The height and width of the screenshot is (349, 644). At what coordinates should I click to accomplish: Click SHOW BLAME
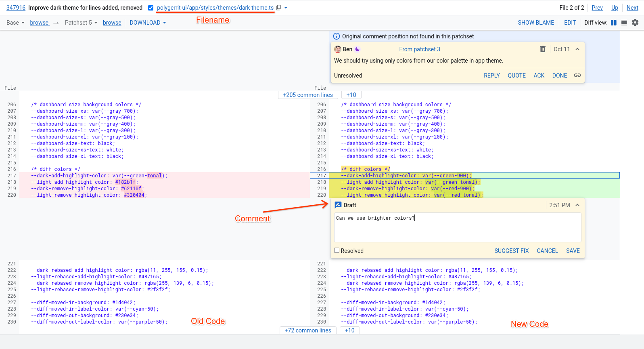click(x=536, y=23)
